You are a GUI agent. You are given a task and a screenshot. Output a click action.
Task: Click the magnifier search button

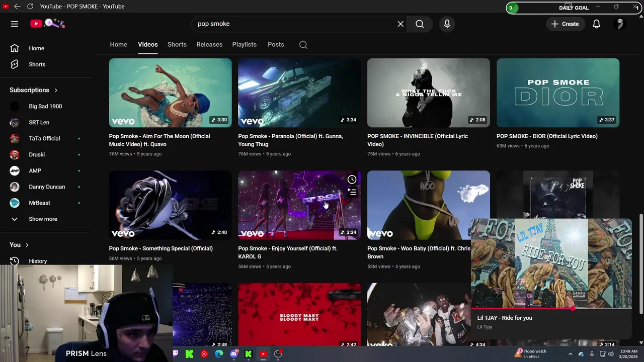(x=420, y=24)
